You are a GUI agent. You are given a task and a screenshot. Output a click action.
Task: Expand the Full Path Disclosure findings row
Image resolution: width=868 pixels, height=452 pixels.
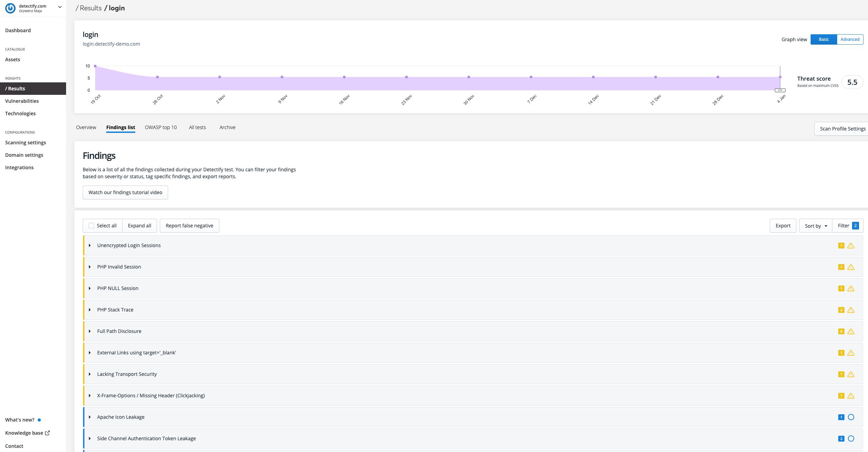[x=90, y=331]
